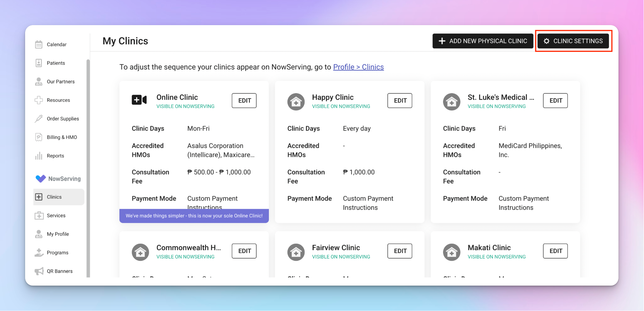
Task: Click the sole Online Clinic notice banner
Action: point(194,216)
